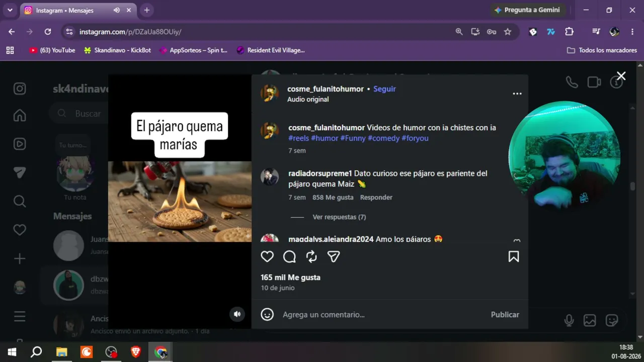Viewport: 644px width, 362px height.
Task: Open the #humor hashtag
Action: [x=325, y=138]
